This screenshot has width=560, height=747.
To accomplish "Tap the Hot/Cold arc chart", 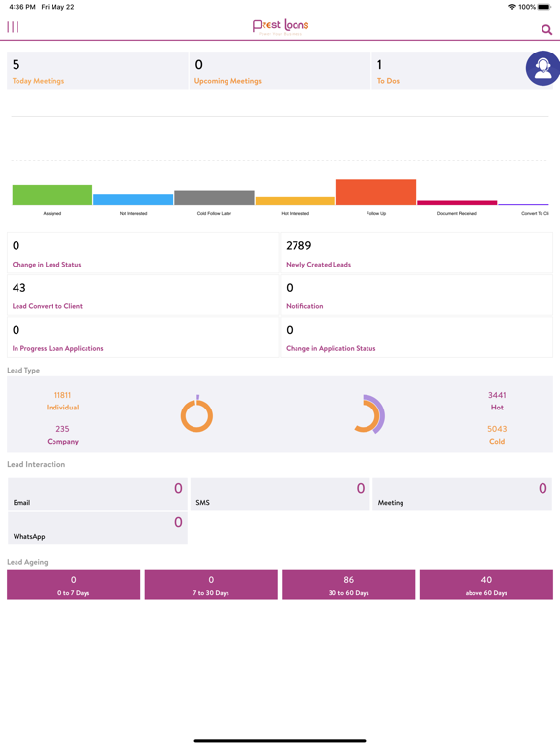I will tap(369, 414).
